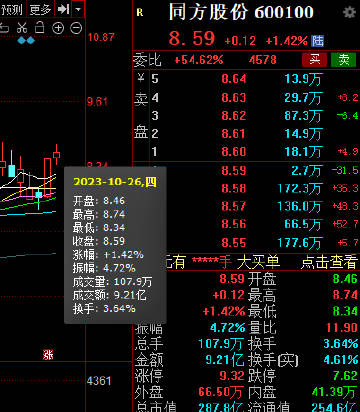
Task: Zoom in the chart with plus icon
Action: (x=58, y=28)
